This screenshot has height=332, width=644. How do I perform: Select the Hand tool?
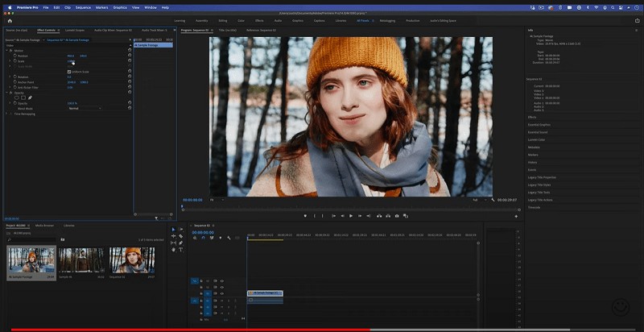pos(173,250)
